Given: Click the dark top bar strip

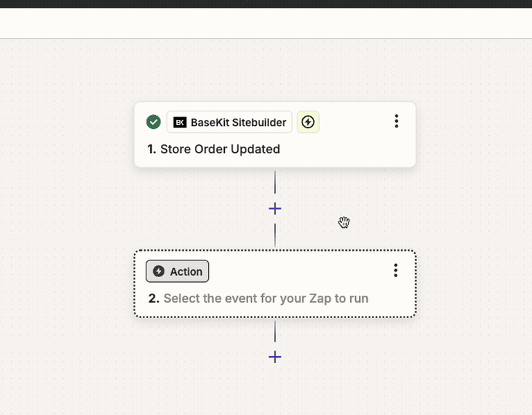Looking at the screenshot, I should pos(266,3).
